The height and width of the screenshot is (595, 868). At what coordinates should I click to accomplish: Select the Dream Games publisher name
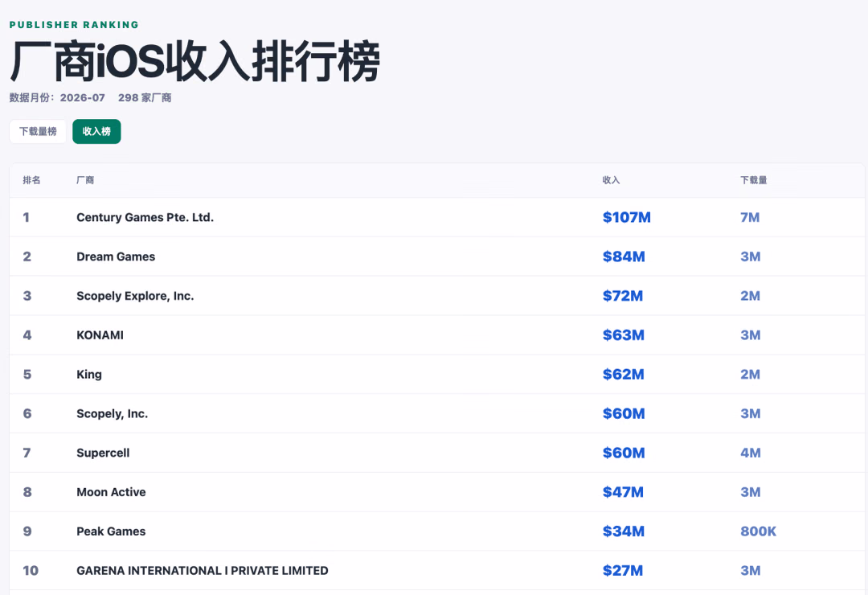coord(116,256)
